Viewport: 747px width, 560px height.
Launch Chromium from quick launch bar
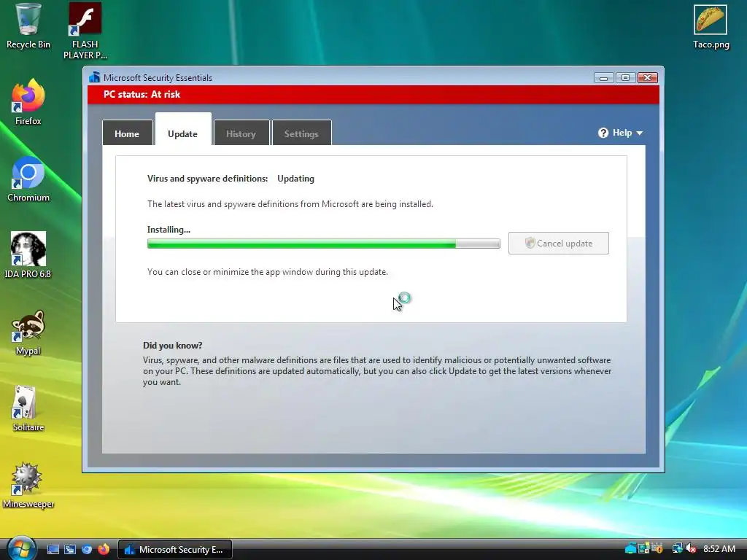coord(87,550)
